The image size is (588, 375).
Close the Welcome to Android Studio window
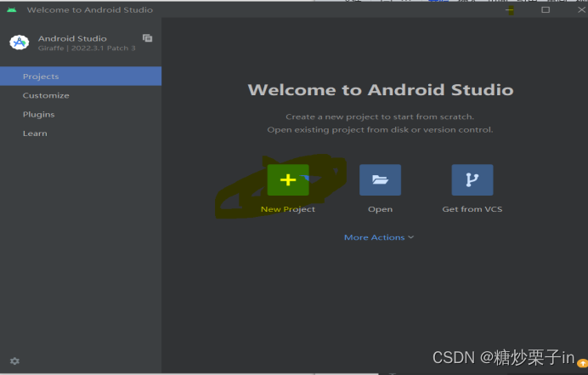[581, 9]
